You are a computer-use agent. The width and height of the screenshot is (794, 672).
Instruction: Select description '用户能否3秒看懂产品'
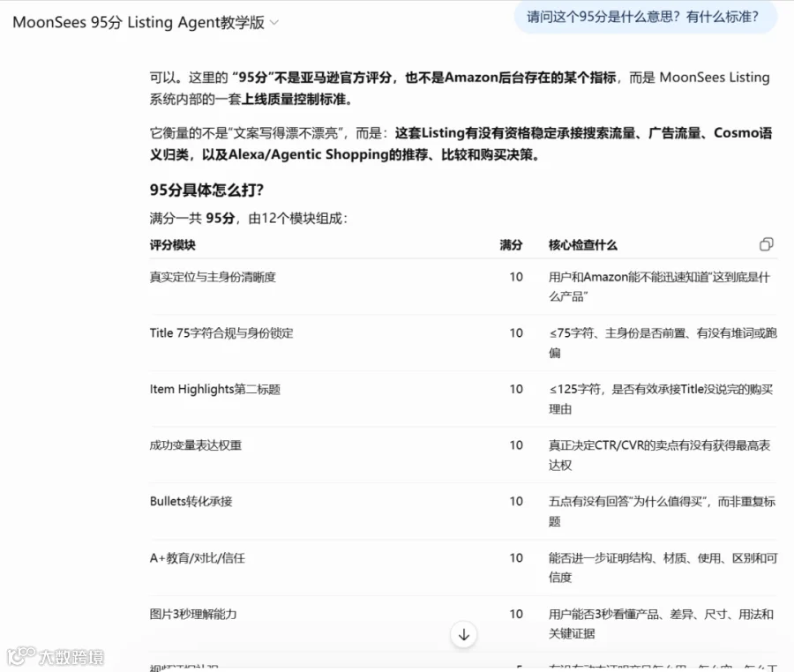click(x=662, y=623)
